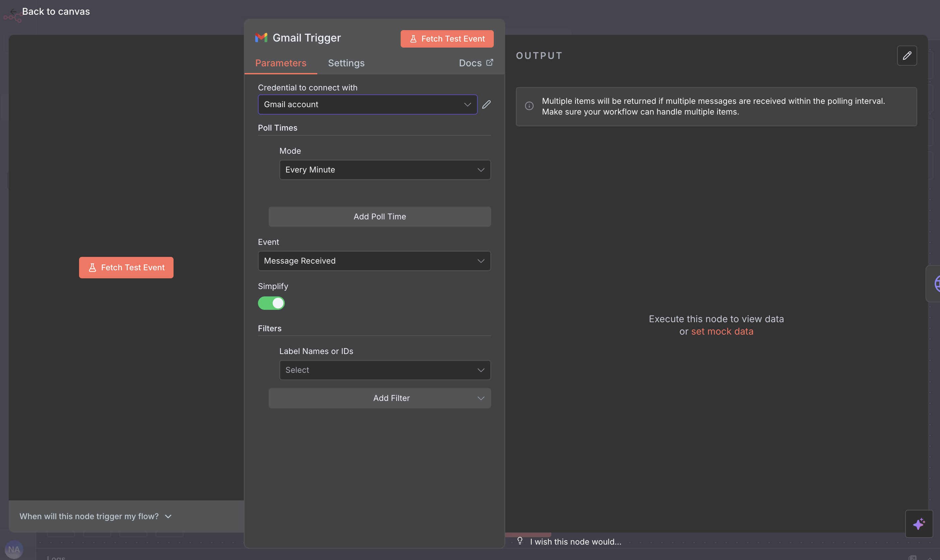Image resolution: width=940 pixels, height=560 pixels.
Task: Expand 'When will this node trigger my flow?'
Action: (95, 516)
